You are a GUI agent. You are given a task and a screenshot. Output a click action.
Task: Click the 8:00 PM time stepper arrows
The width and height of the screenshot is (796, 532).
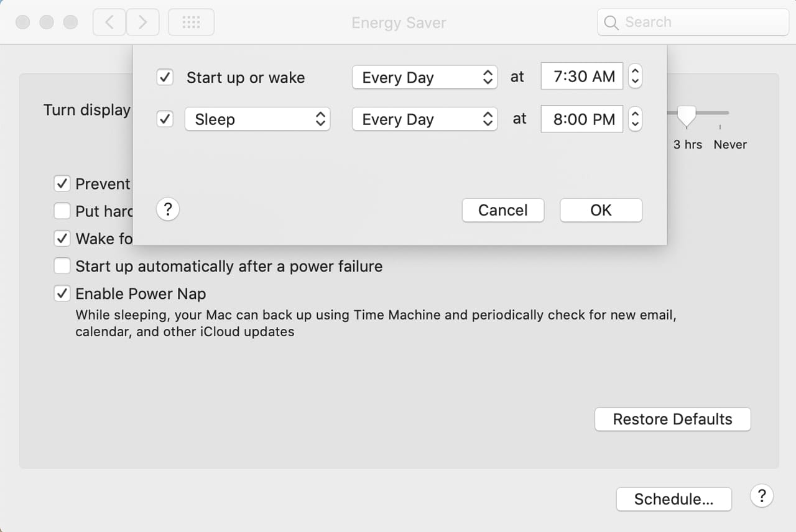(x=635, y=119)
